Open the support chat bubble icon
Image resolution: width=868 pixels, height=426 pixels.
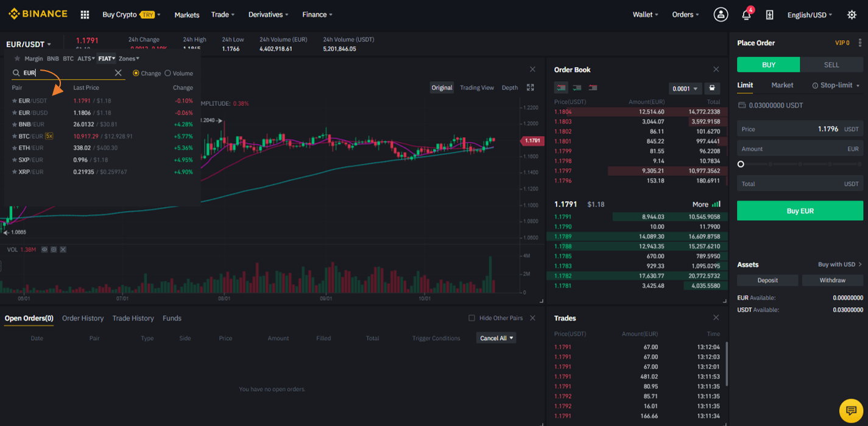click(851, 411)
